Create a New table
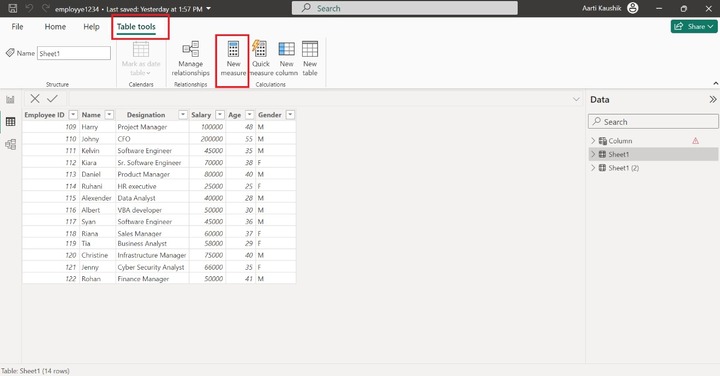This screenshot has width=720, height=376. tap(310, 59)
